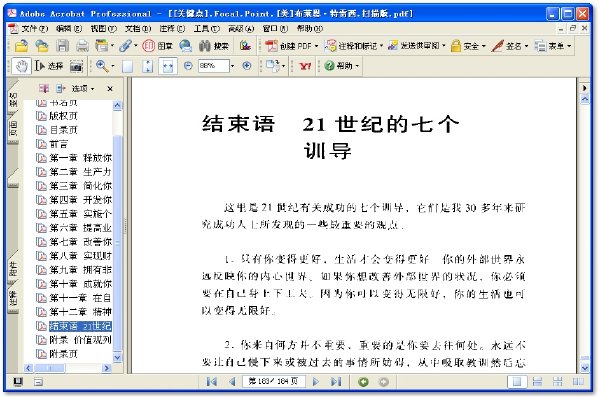
Task: Click the 搜索 binoculars search tool
Action: click(x=214, y=46)
